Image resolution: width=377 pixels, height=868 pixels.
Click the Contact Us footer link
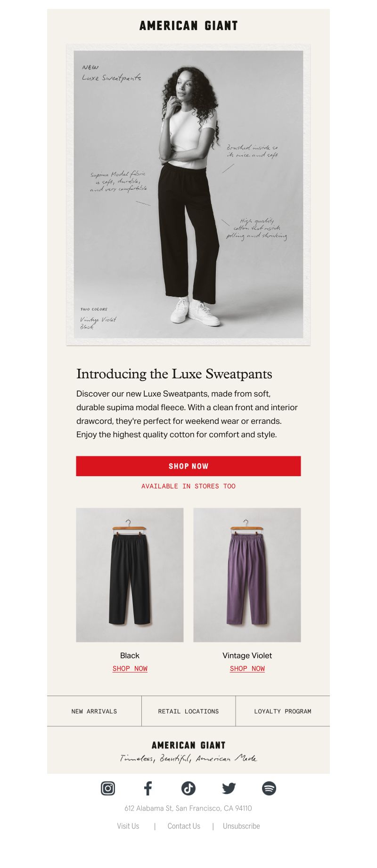pyautogui.click(x=184, y=826)
